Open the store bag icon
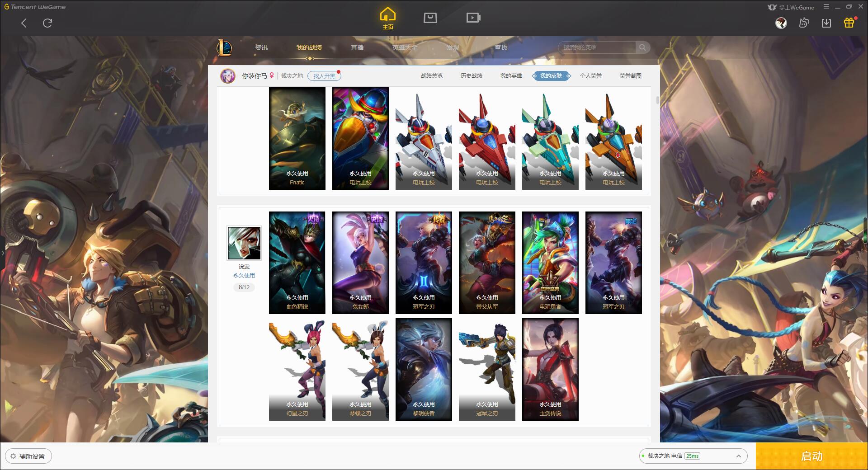This screenshot has height=470, width=868. 430,18
